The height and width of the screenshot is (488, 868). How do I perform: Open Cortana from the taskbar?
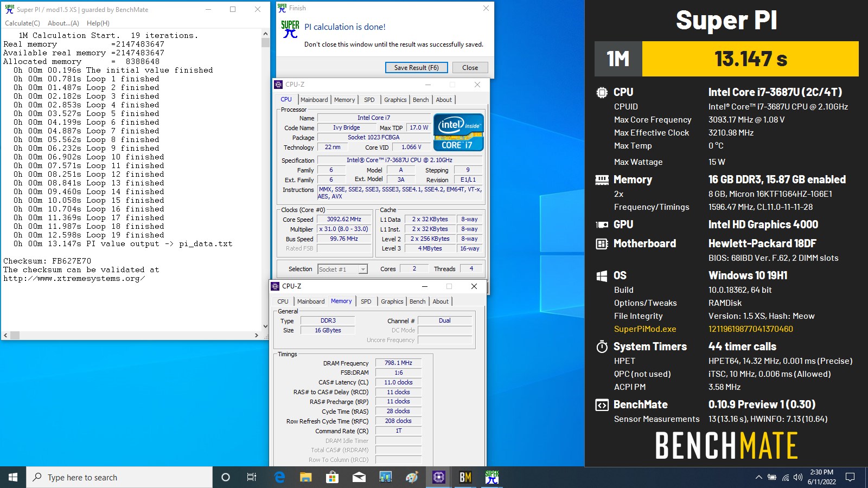[x=226, y=477]
